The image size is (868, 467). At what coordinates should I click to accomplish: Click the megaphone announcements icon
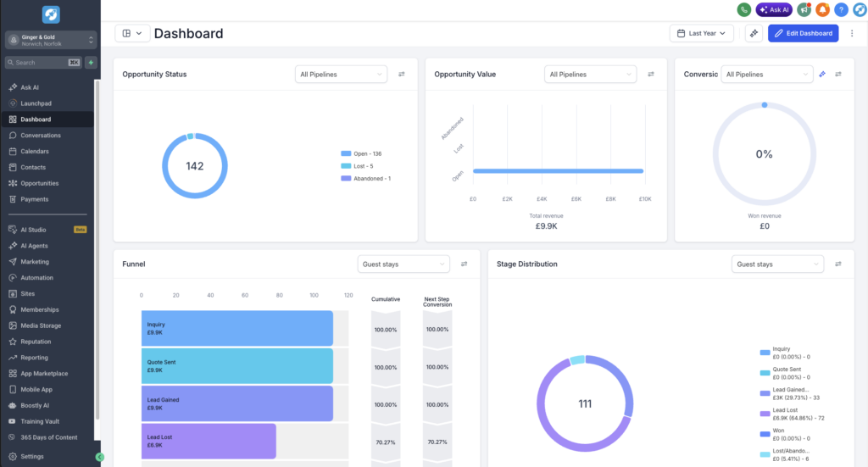(804, 9)
